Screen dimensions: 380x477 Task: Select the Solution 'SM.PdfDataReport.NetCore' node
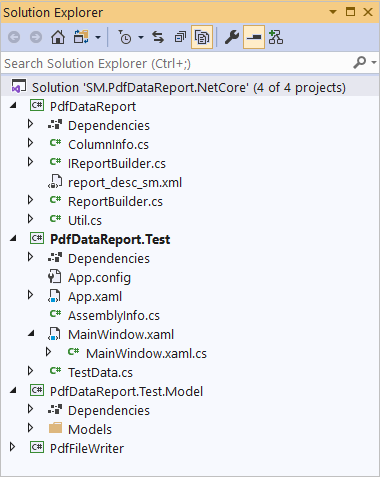tap(190, 88)
